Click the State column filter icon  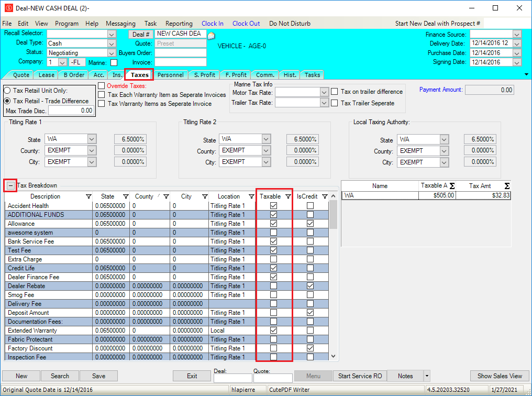pyautogui.click(x=126, y=196)
